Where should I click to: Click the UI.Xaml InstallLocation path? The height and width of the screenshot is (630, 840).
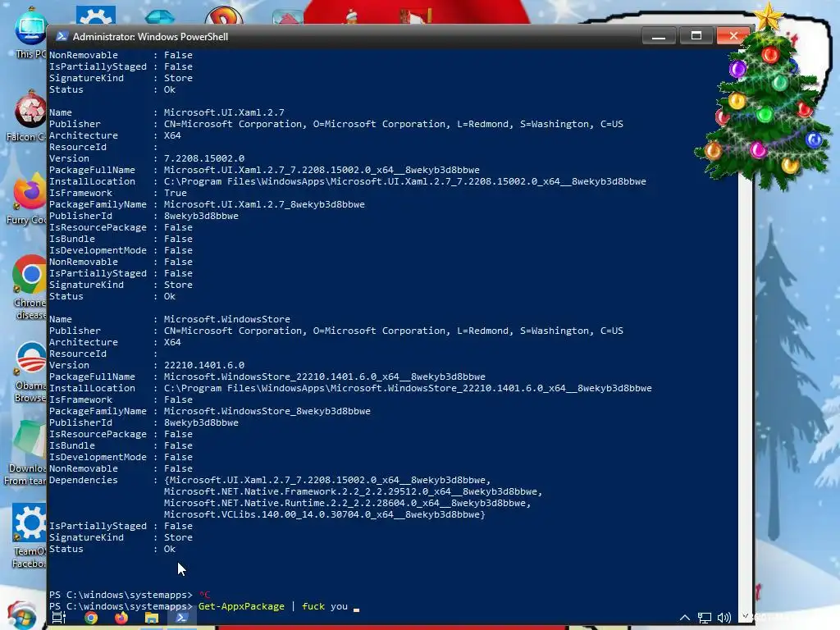coord(405,181)
